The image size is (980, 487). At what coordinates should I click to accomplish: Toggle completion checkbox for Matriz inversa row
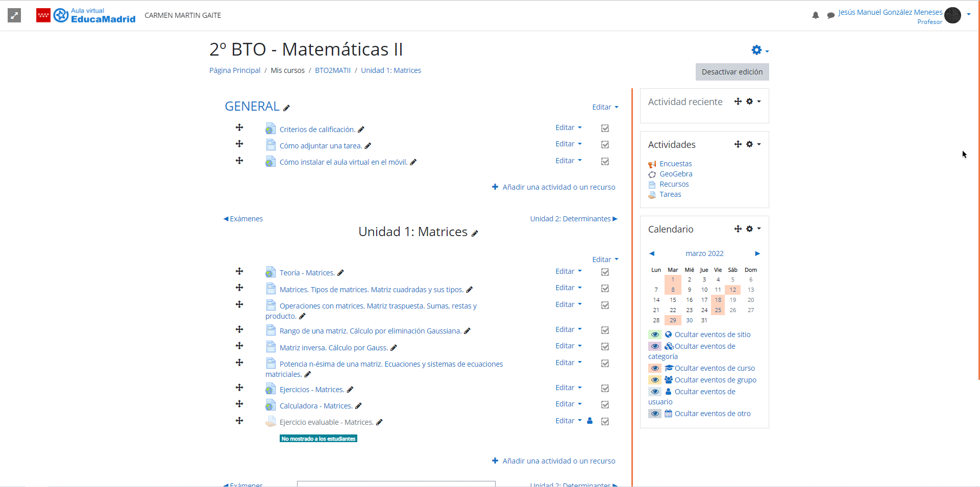(605, 347)
